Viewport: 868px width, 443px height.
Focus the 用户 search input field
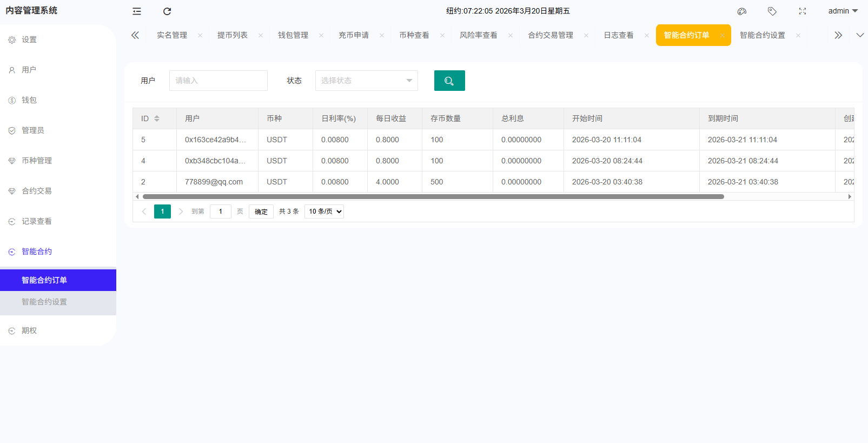(218, 81)
